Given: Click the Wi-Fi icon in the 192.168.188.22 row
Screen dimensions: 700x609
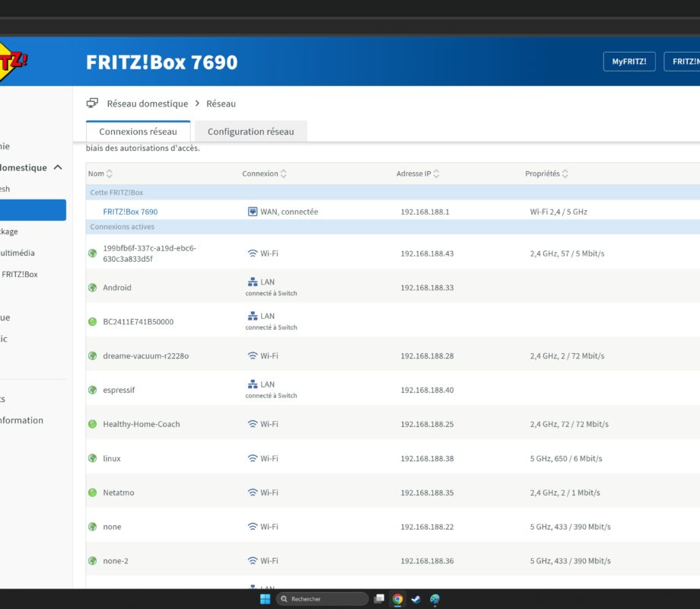Looking at the screenshot, I should (253, 527).
